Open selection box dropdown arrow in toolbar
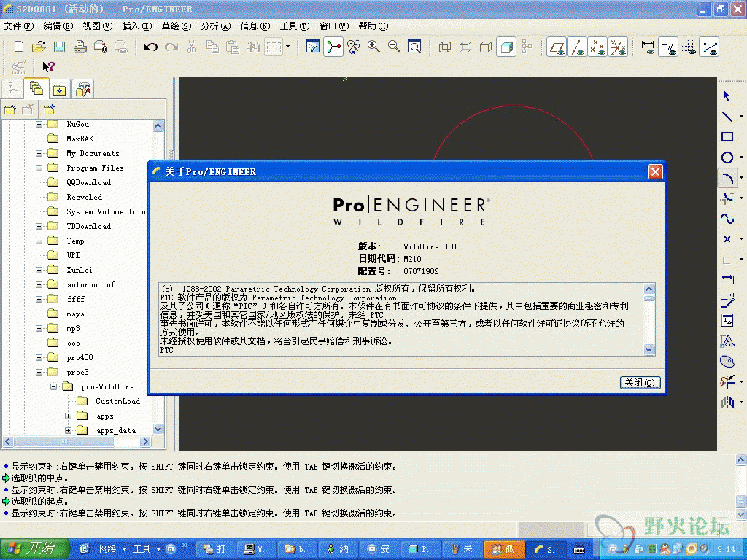This screenshot has height=560, width=747. [x=287, y=47]
